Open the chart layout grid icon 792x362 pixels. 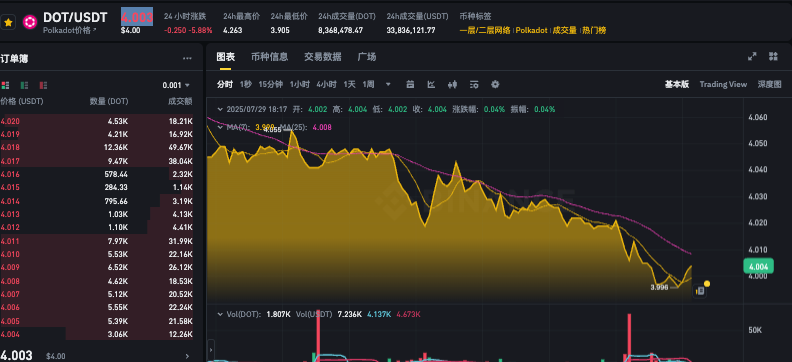(773, 57)
